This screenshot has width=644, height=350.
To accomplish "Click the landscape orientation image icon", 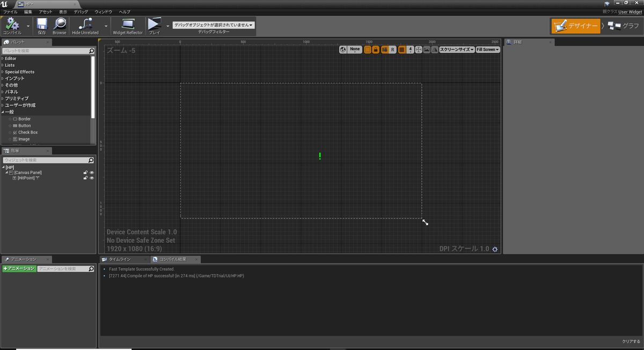I will click(427, 49).
